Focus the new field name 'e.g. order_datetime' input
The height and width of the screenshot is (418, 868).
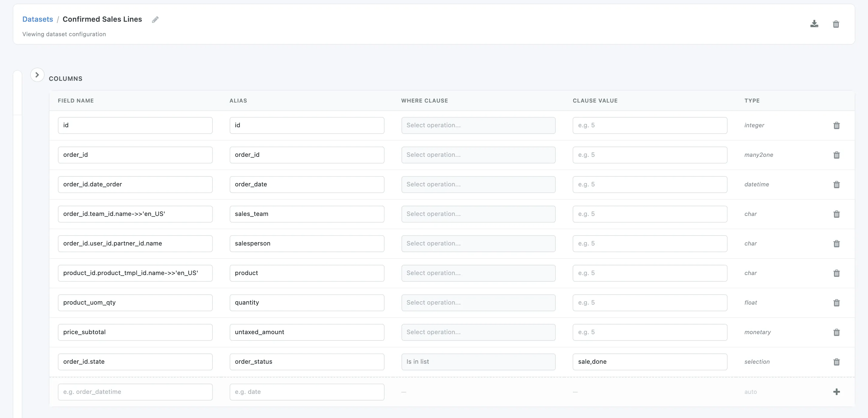coord(135,392)
